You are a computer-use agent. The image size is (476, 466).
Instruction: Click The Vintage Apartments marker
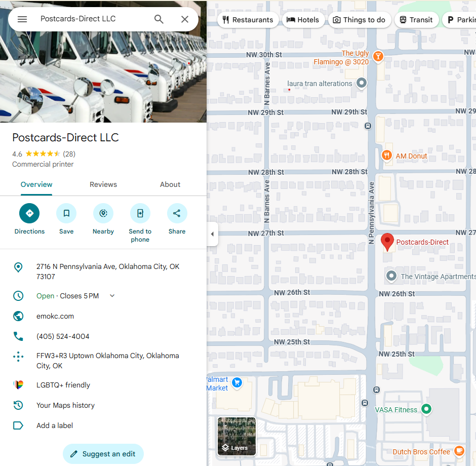391,276
